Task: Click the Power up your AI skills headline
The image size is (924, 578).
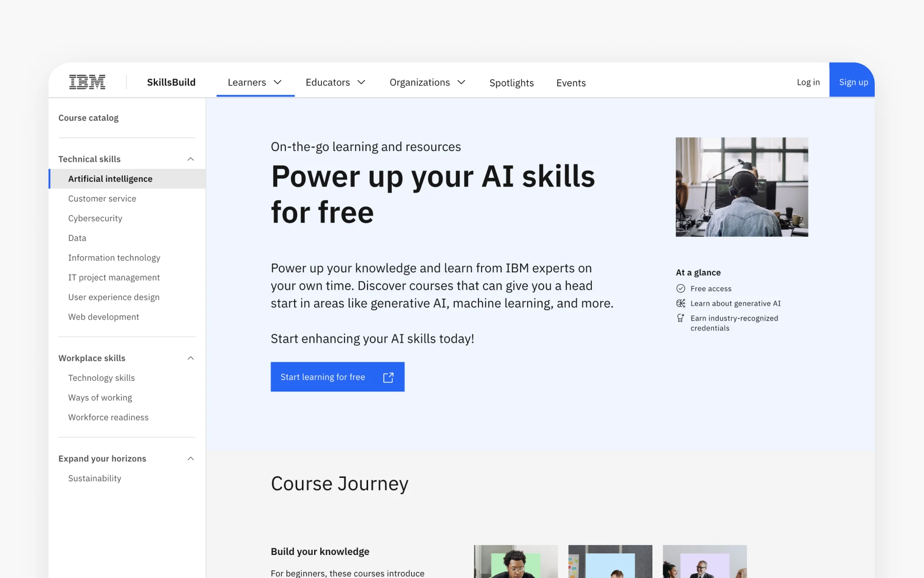Action: (433, 194)
